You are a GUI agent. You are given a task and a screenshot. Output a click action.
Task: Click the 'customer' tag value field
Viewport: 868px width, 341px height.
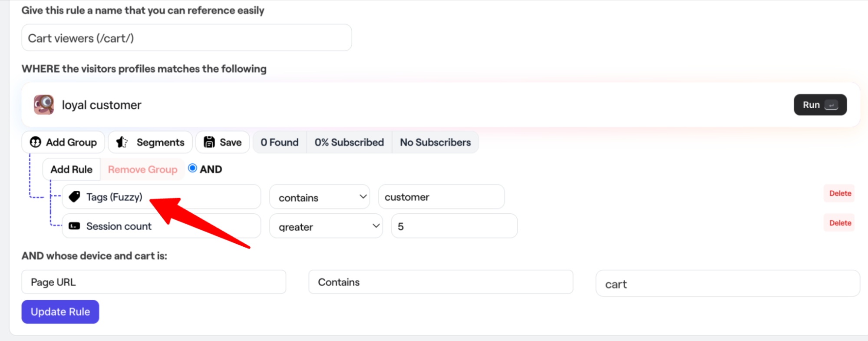441,197
